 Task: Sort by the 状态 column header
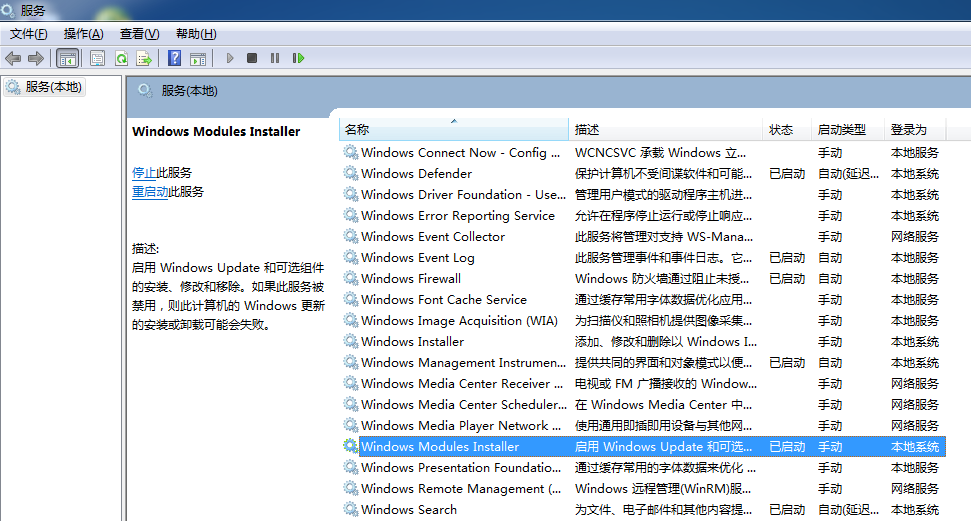coord(786,129)
